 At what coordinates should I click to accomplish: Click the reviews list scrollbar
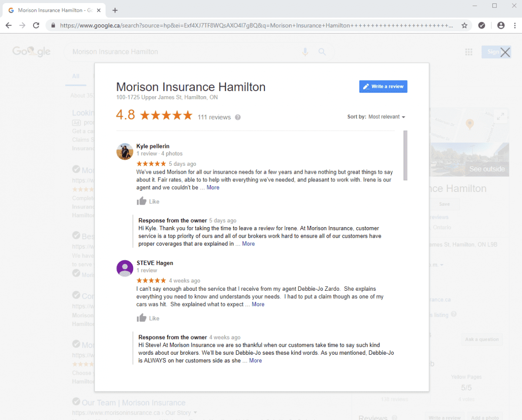coord(405,155)
